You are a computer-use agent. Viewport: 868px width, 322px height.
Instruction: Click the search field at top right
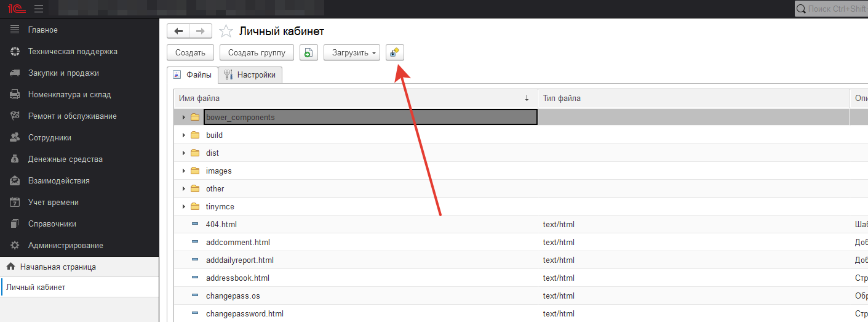[x=834, y=9]
